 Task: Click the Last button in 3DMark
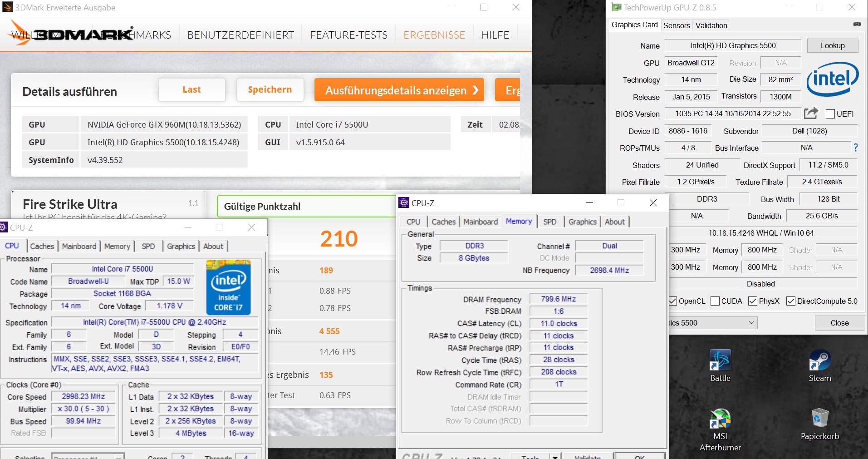tap(191, 89)
